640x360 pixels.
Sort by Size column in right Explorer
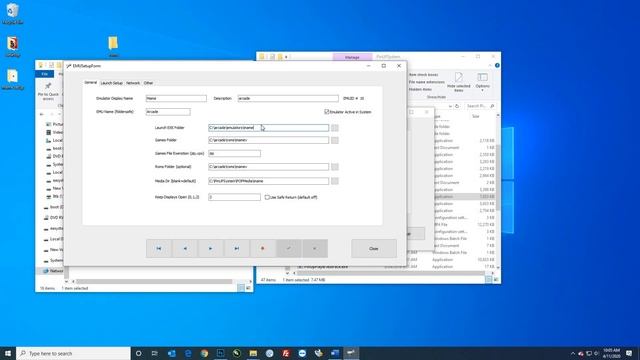(x=476, y=116)
